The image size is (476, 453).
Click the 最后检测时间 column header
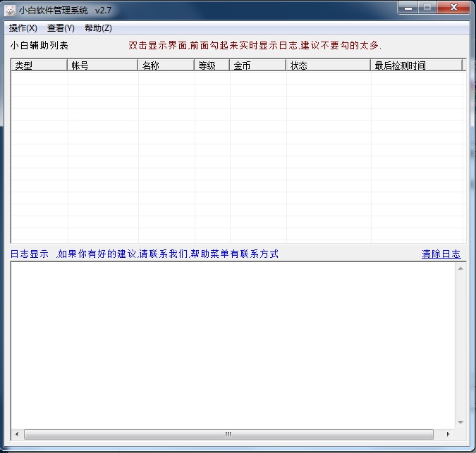click(416, 66)
